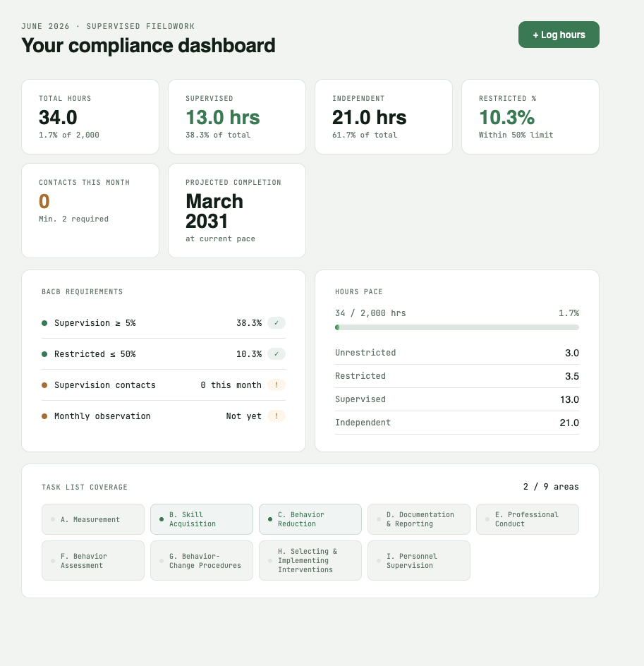Click the warning badge for Monthly observation
The height and width of the screenshot is (666, 644).
pos(277,416)
